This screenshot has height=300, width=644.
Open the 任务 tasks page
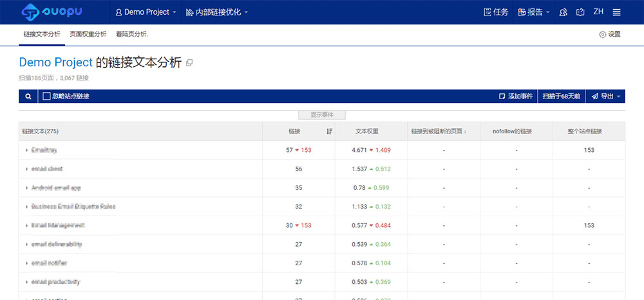pos(496,12)
